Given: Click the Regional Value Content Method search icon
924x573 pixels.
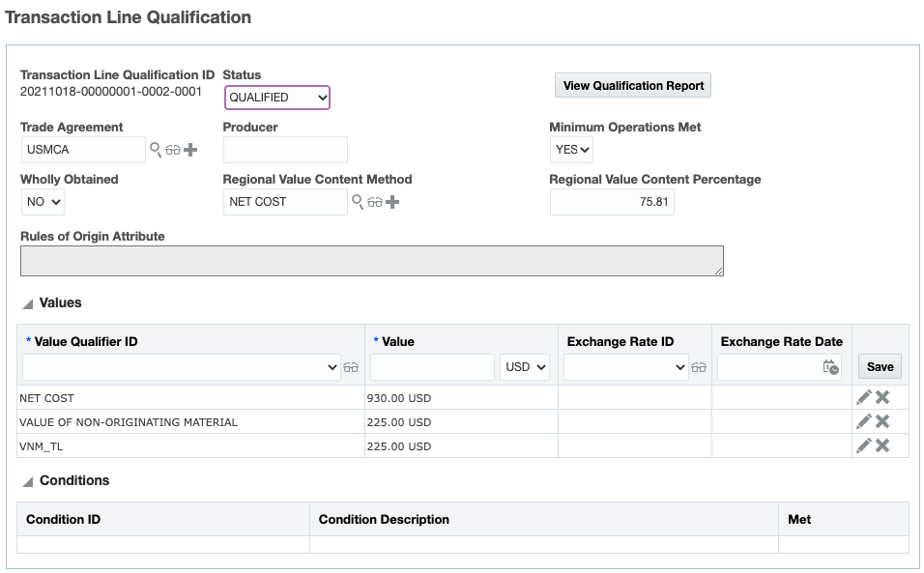Looking at the screenshot, I should tap(357, 202).
